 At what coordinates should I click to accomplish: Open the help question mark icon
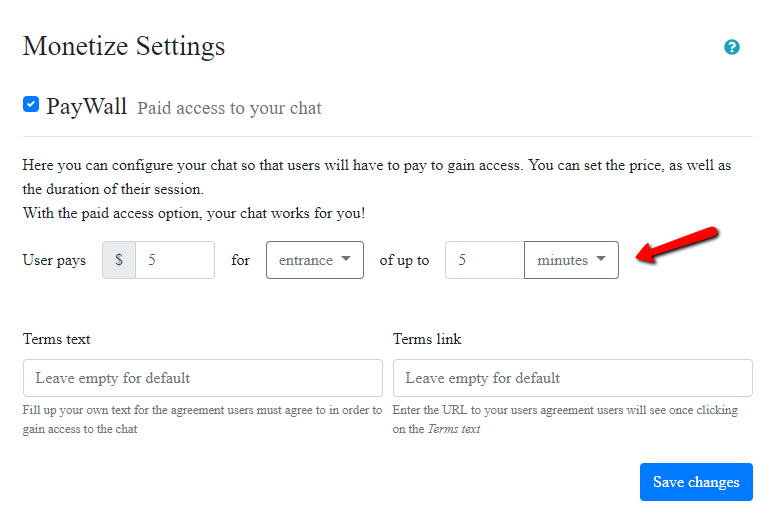tap(732, 47)
